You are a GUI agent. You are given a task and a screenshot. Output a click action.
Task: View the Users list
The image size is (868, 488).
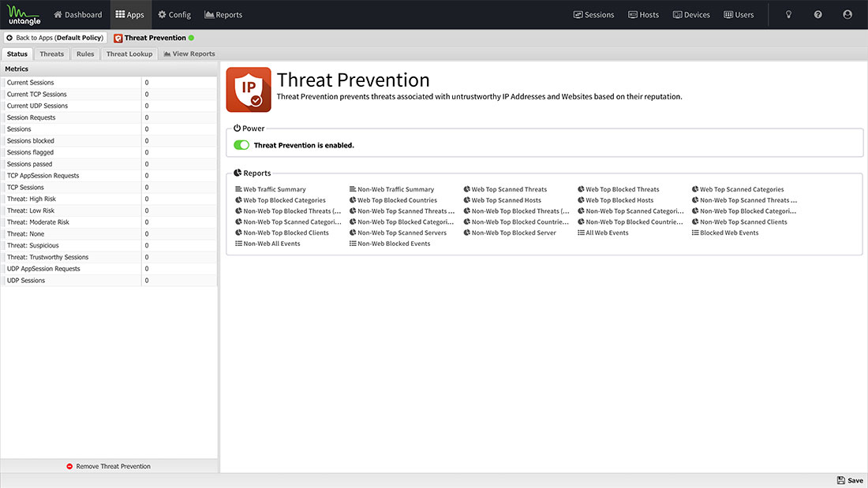point(739,15)
